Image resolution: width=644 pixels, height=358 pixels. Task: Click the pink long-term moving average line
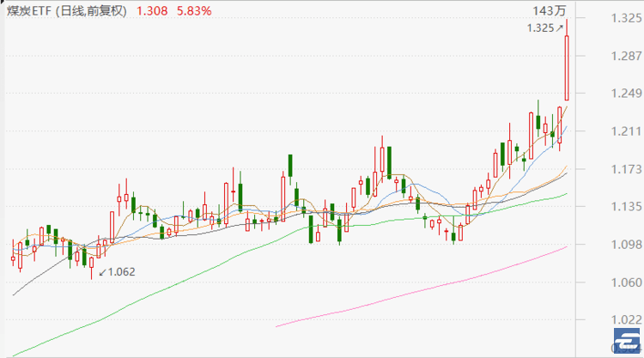(x=421, y=290)
